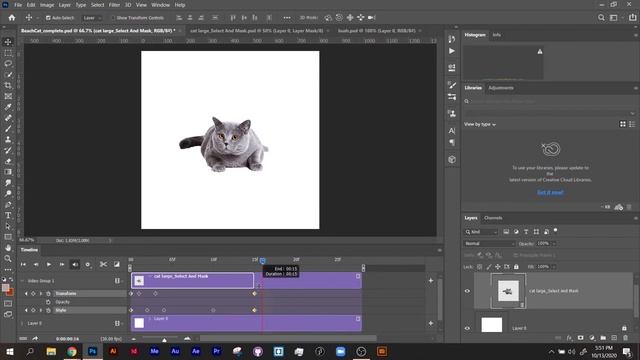
Task: Click the timeline playhead marker
Action: 263,260
